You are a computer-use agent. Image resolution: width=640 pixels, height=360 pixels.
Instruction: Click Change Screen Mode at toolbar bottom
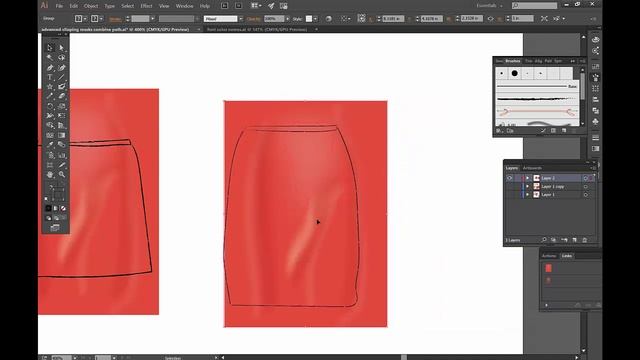pyautogui.click(x=55, y=228)
